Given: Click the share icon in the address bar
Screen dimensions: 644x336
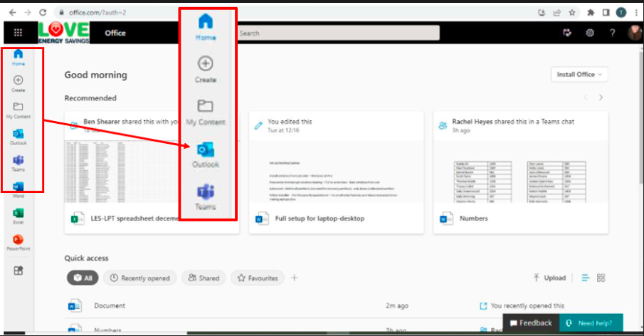Looking at the screenshot, I should click(556, 13).
